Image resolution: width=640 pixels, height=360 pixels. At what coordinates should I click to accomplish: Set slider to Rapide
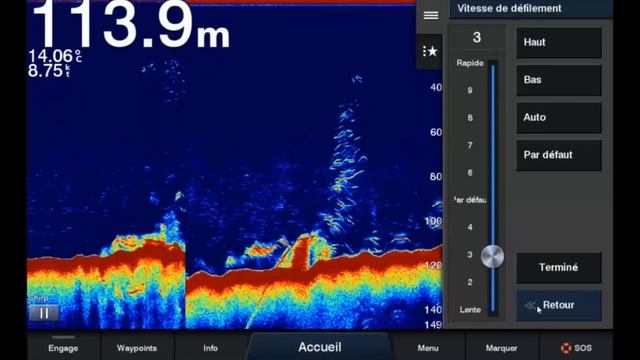pos(470,63)
